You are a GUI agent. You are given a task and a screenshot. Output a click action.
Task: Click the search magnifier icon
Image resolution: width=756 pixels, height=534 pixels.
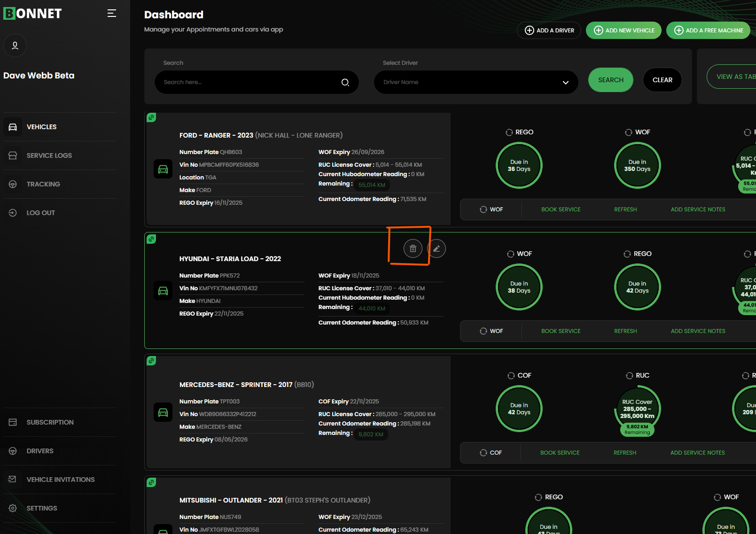345,82
